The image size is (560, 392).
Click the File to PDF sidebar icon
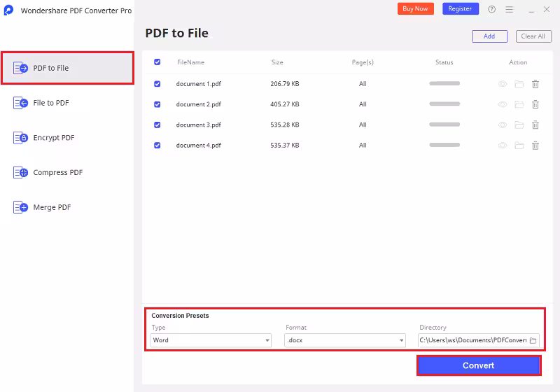point(20,103)
